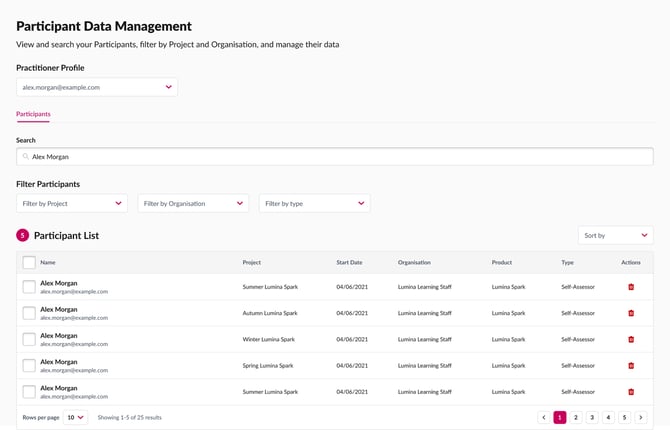Go to results page 5
The image size is (670, 430).
pos(625,417)
